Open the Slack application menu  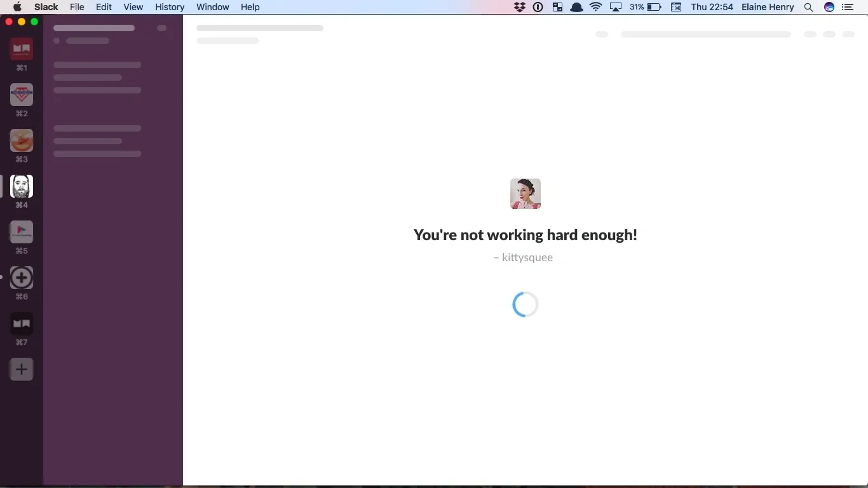click(46, 7)
